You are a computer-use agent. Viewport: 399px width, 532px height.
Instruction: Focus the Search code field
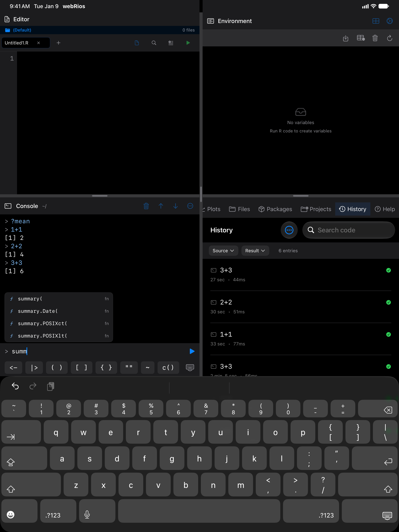[x=349, y=230]
